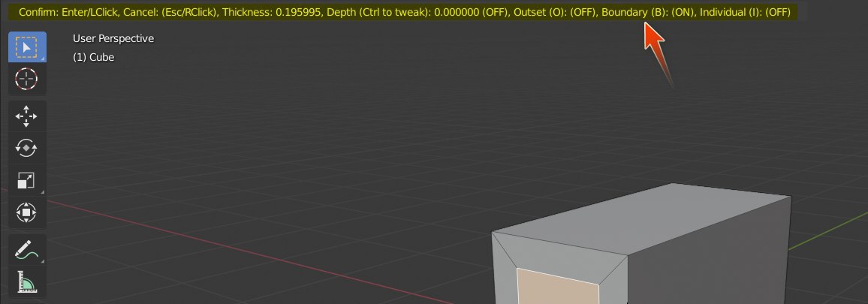Select the Select Box tool
Screen dimensions: 868x304
tap(26, 47)
